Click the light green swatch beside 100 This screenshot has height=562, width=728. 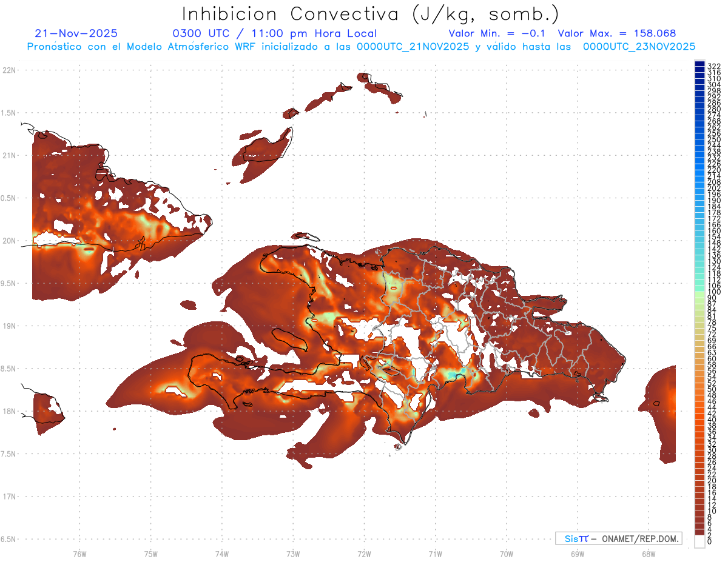[x=700, y=295]
